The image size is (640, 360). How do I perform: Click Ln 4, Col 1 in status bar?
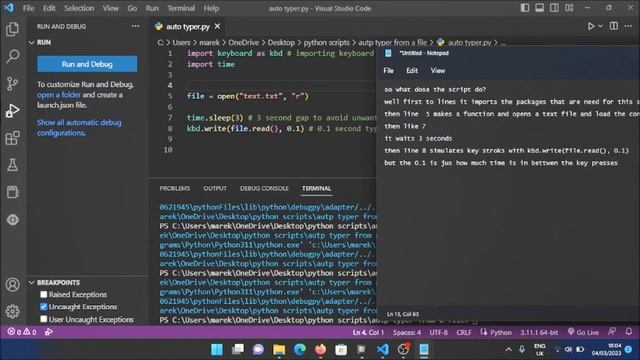click(368, 332)
